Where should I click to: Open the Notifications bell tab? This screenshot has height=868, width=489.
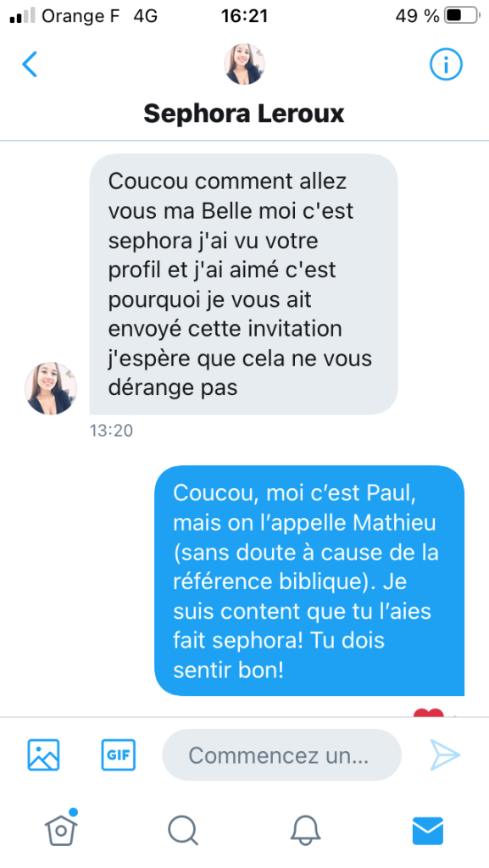click(x=305, y=831)
